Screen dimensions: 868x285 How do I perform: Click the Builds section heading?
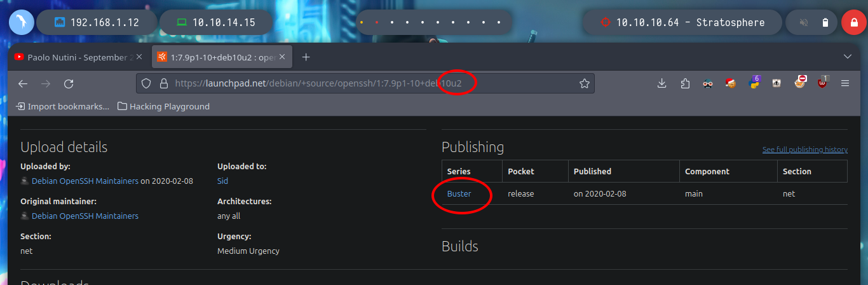click(460, 246)
